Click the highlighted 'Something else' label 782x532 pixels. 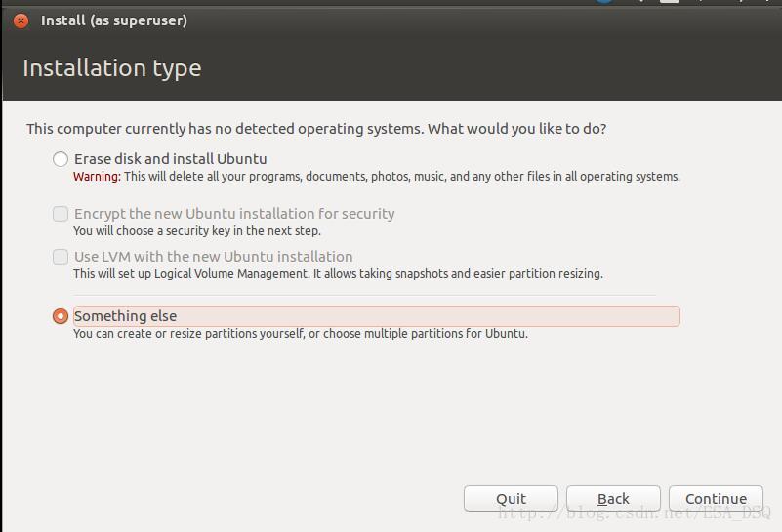[x=377, y=316]
